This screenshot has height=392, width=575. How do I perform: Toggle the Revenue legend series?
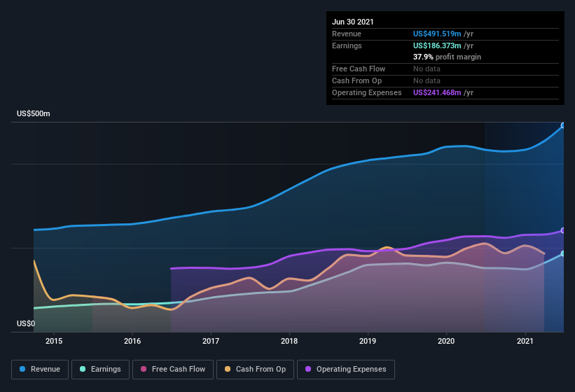click(x=40, y=370)
